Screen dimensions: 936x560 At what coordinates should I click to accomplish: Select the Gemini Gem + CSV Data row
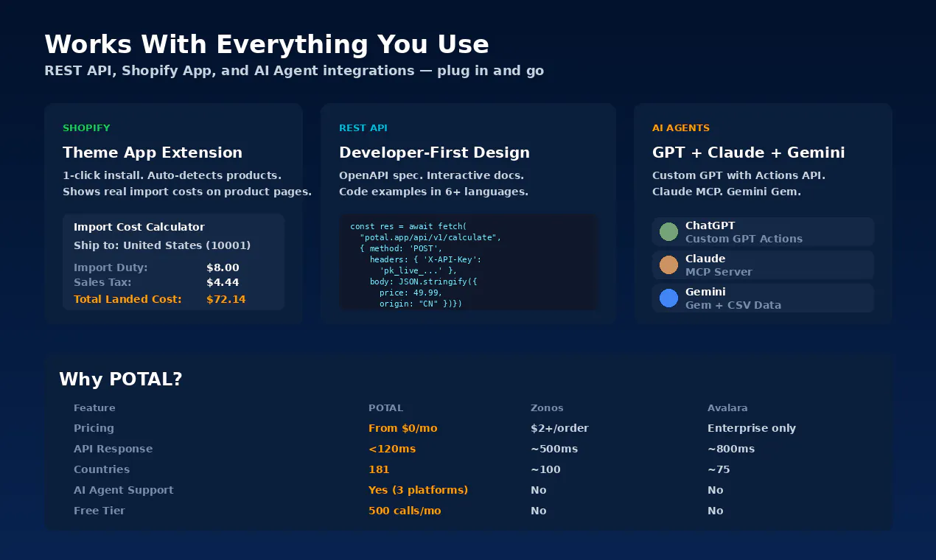(x=763, y=298)
